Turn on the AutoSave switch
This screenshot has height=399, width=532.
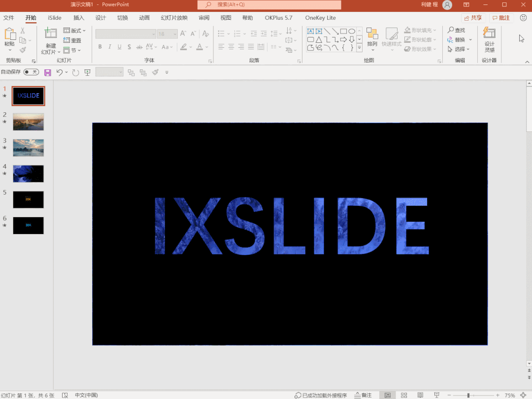[31, 72]
